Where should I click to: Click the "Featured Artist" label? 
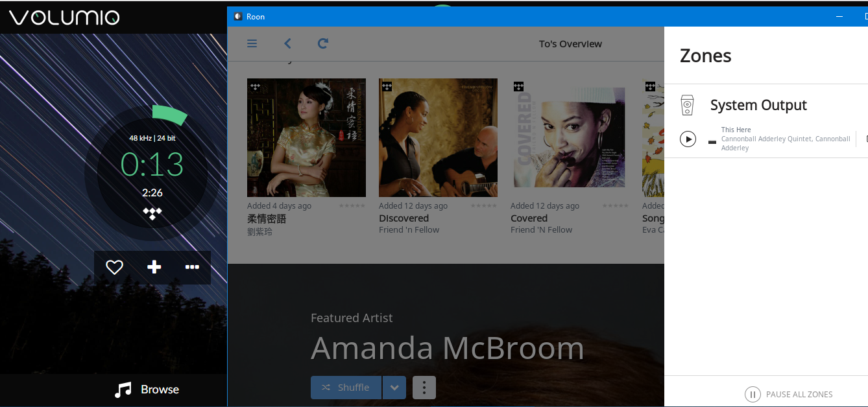tap(352, 318)
